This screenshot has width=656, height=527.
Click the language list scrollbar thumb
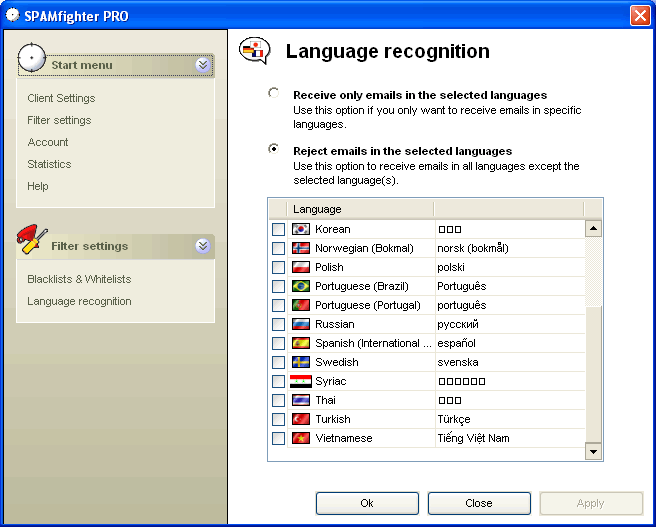tap(593, 374)
